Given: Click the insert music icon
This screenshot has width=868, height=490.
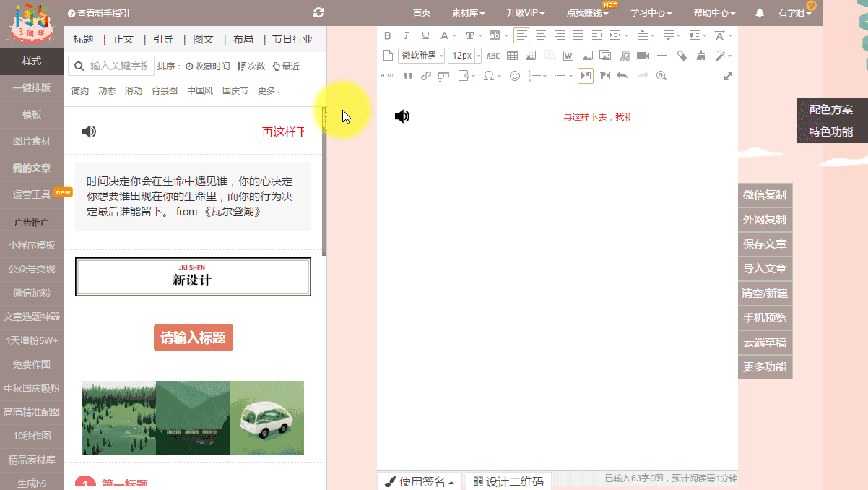Looking at the screenshot, I should click(x=625, y=56).
